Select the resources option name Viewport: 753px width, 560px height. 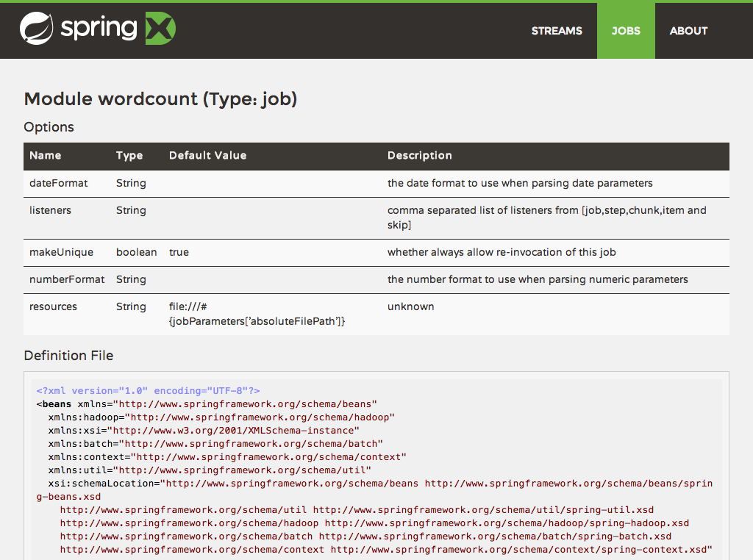pos(53,307)
